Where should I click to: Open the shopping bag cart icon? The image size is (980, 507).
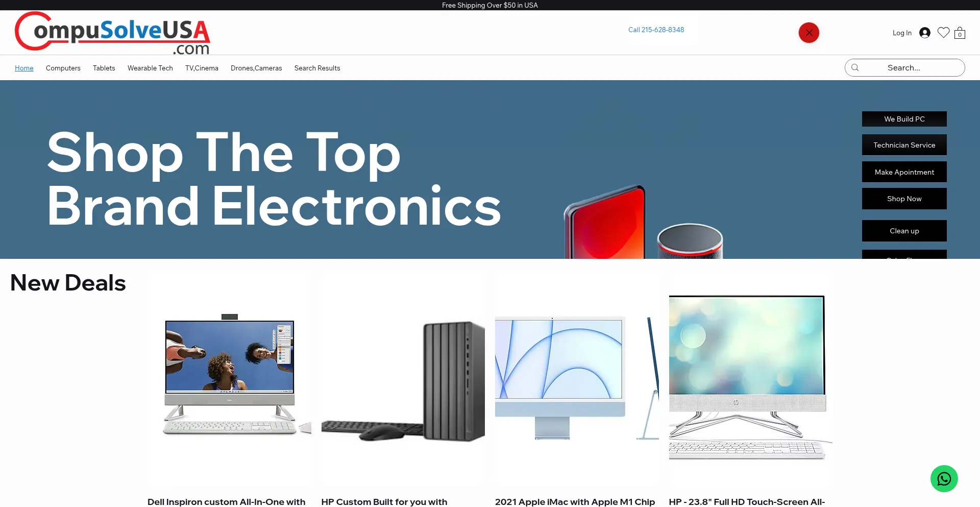point(960,33)
